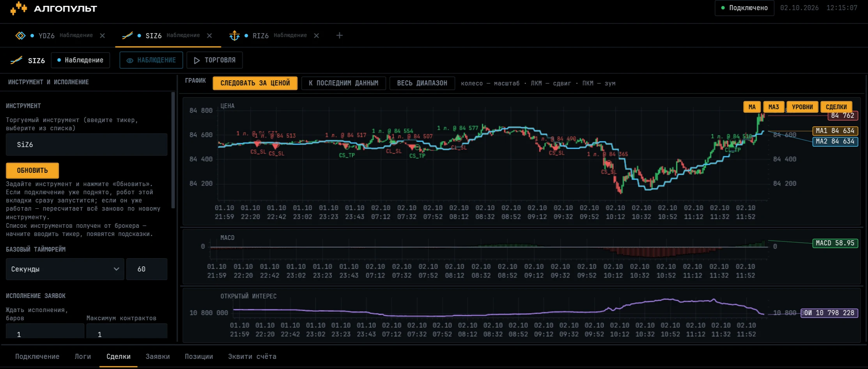Screen dimensions: 868x369
Task: Click the SIZ6 header instrument icon
Action: click(16, 60)
